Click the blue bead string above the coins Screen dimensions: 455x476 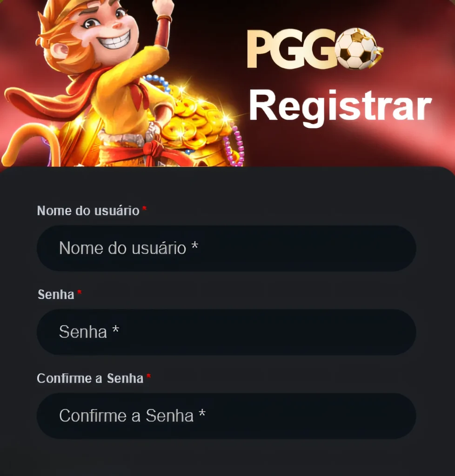(x=156, y=82)
